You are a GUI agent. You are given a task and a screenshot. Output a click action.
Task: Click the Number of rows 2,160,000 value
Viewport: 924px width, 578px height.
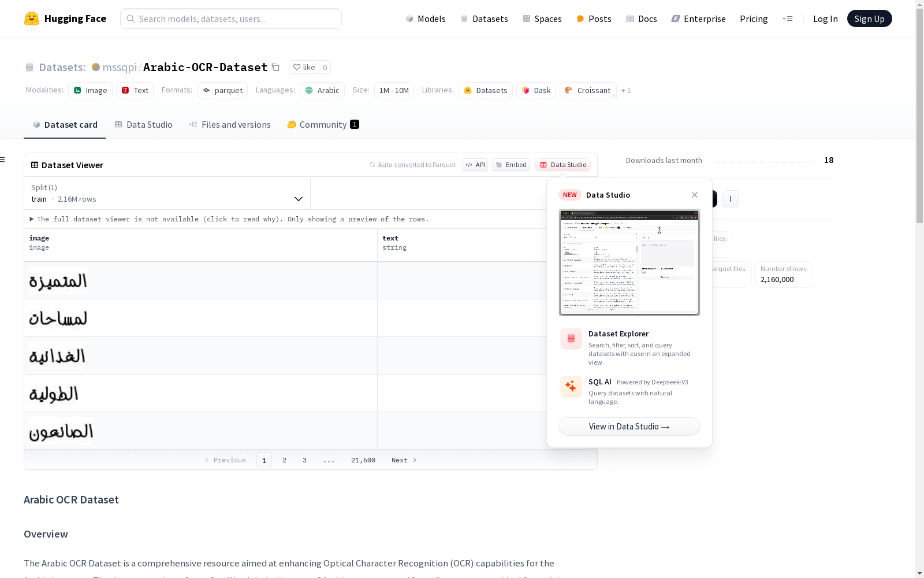777,279
